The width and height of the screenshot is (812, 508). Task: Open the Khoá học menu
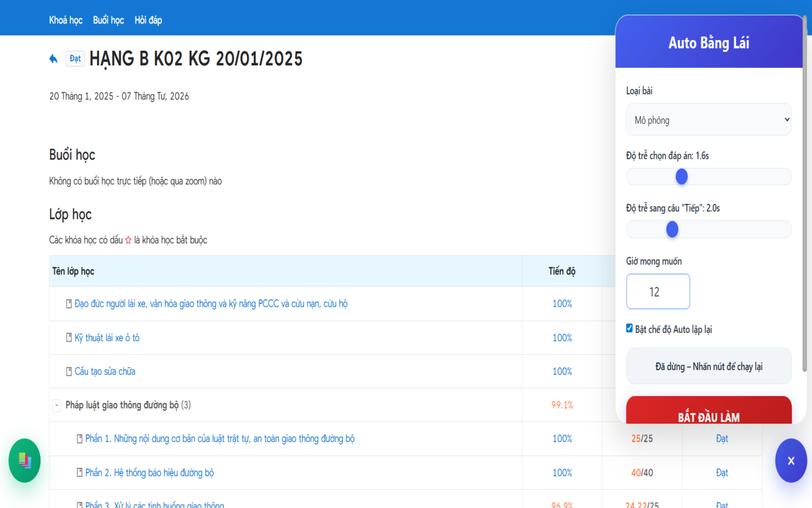66,20
